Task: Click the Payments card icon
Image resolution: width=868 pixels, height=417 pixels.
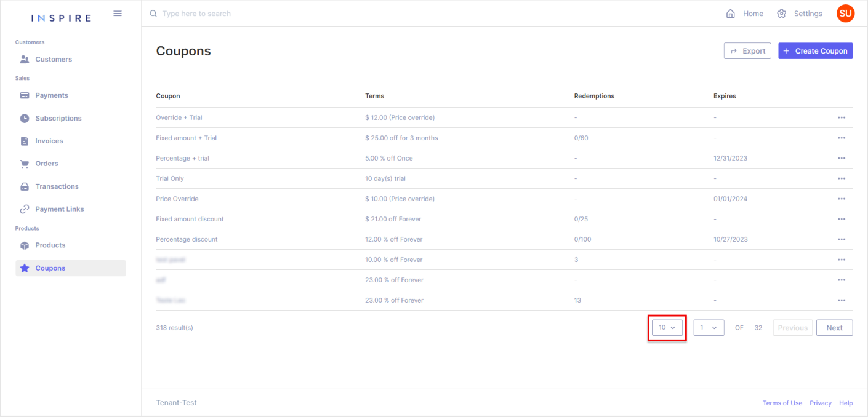Action: coord(25,95)
